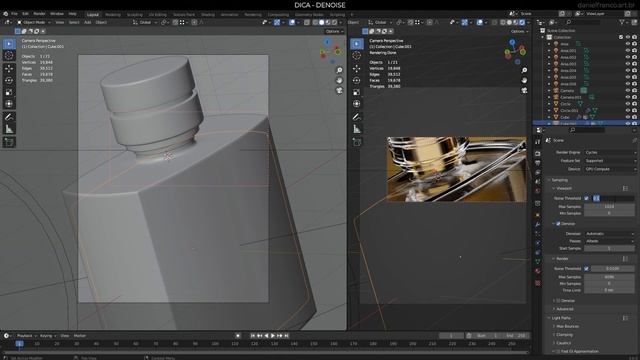
Task: Select the Transform tool in left viewport toolbar
Action: coord(9,104)
